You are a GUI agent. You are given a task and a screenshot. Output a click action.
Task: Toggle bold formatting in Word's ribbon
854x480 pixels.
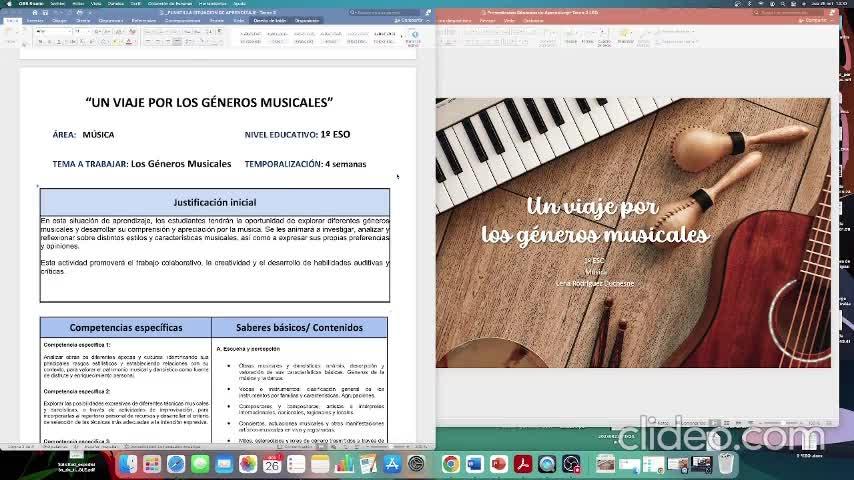point(40,42)
